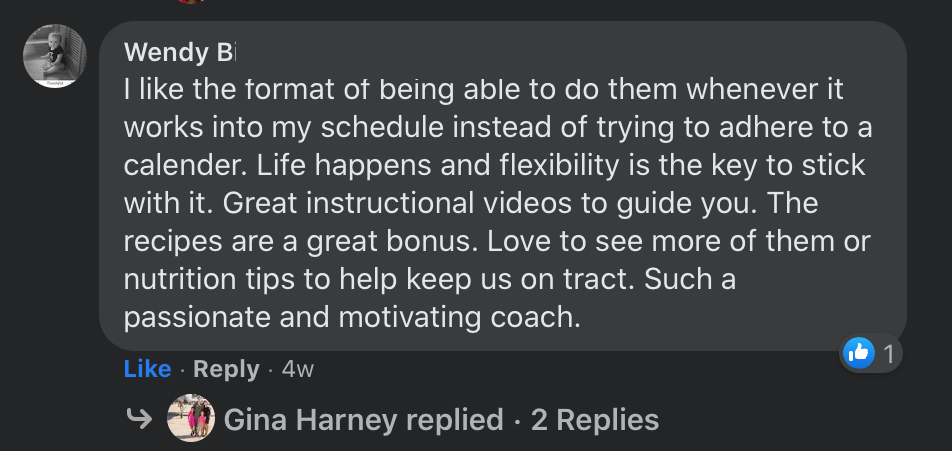Viewport: 952px width, 451px height.
Task: Click the 'passionate and motivating coach' line
Action: 352,317
